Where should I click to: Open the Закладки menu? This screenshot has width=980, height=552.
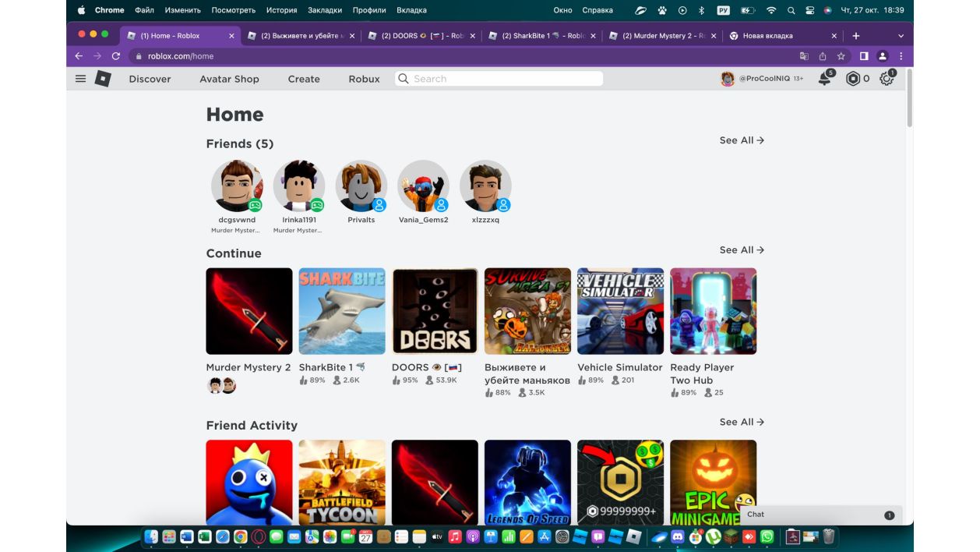coord(325,10)
